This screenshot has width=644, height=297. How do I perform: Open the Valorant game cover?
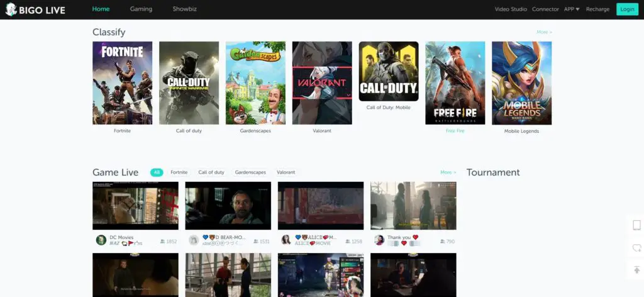click(322, 83)
